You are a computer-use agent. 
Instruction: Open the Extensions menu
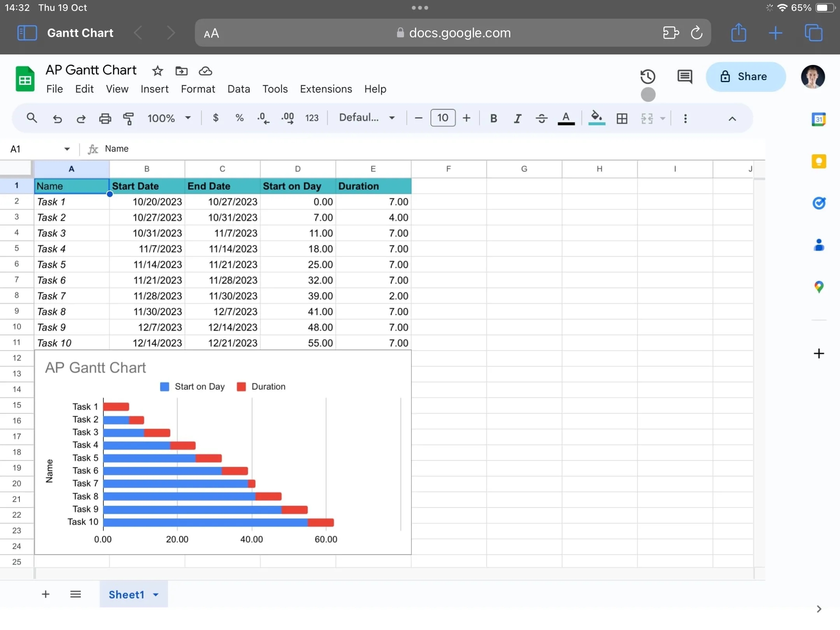[x=325, y=89]
